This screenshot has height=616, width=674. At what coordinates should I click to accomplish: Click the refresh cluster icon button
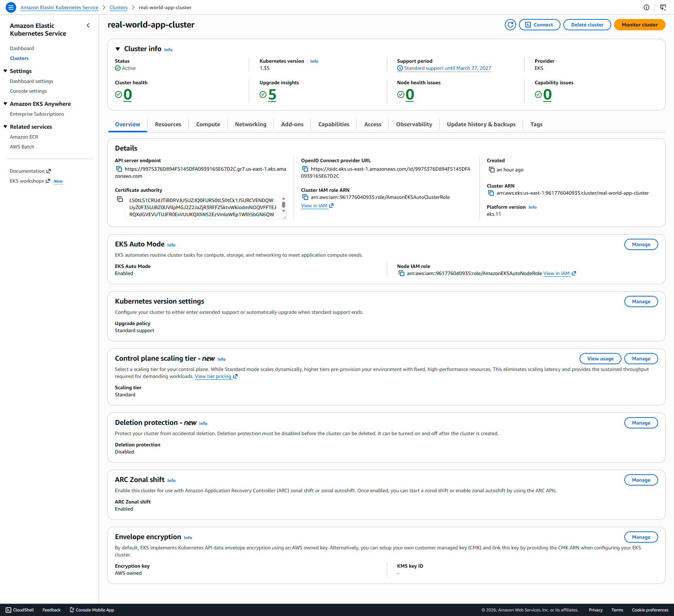(x=510, y=25)
